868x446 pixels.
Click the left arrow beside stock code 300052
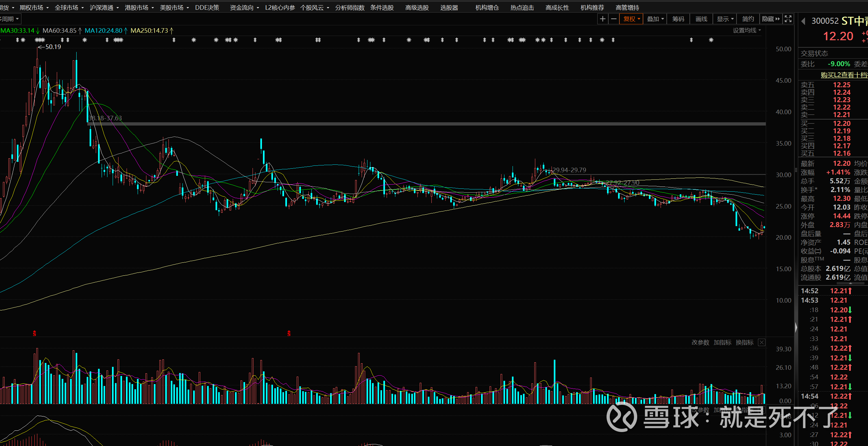(803, 21)
